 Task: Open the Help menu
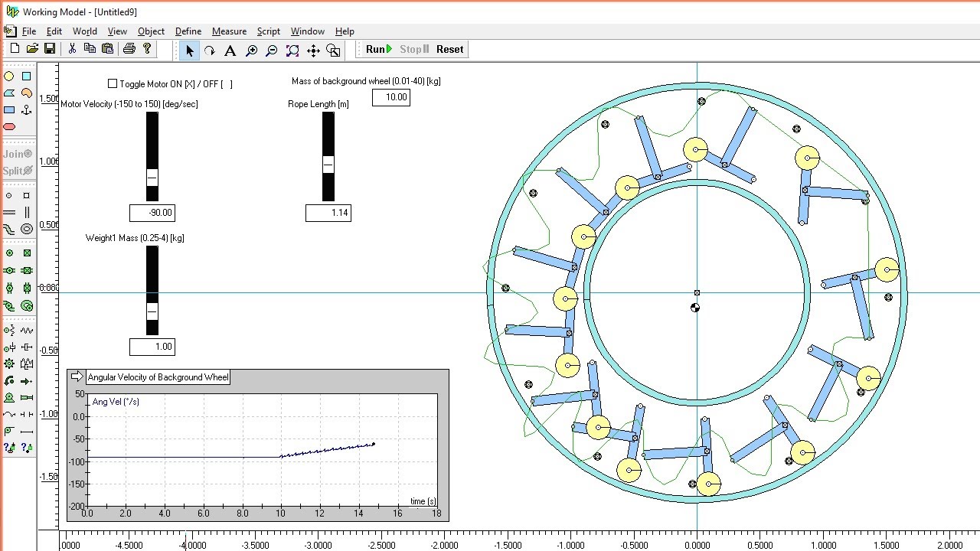[345, 31]
